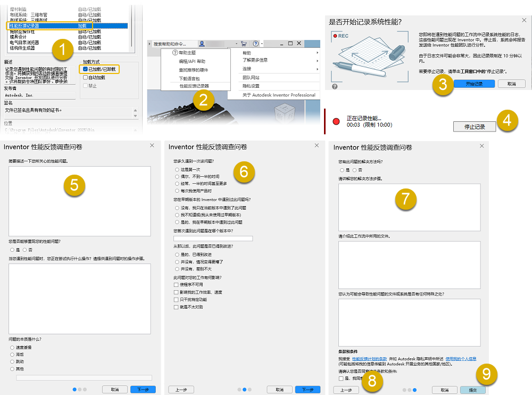Select 电气目录浏览器 row in add-in list
Screen dimensions: 532x395
point(68,43)
